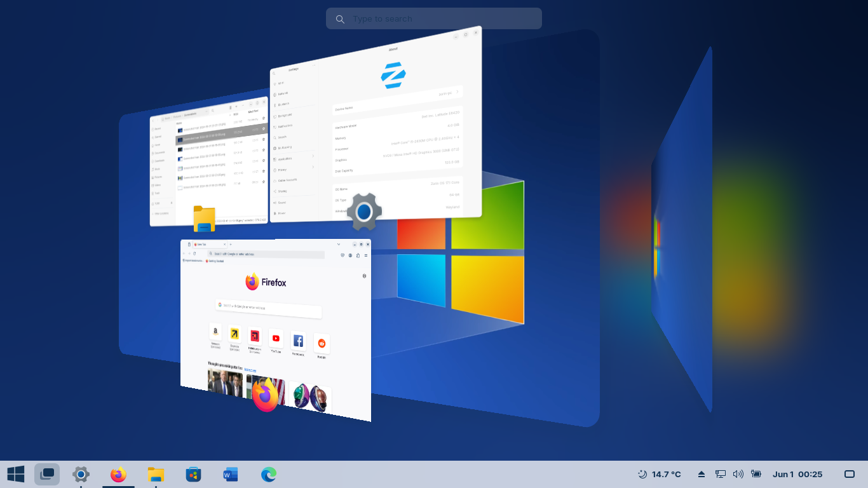Open Settings from the taskbar gear icon
Screen dimensions: 868x488
pyautogui.click(x=81, y=474)
